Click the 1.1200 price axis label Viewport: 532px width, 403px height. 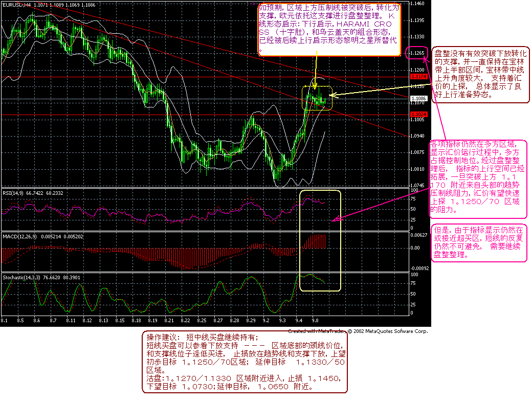pyautogui.click(x=417, y=70)
